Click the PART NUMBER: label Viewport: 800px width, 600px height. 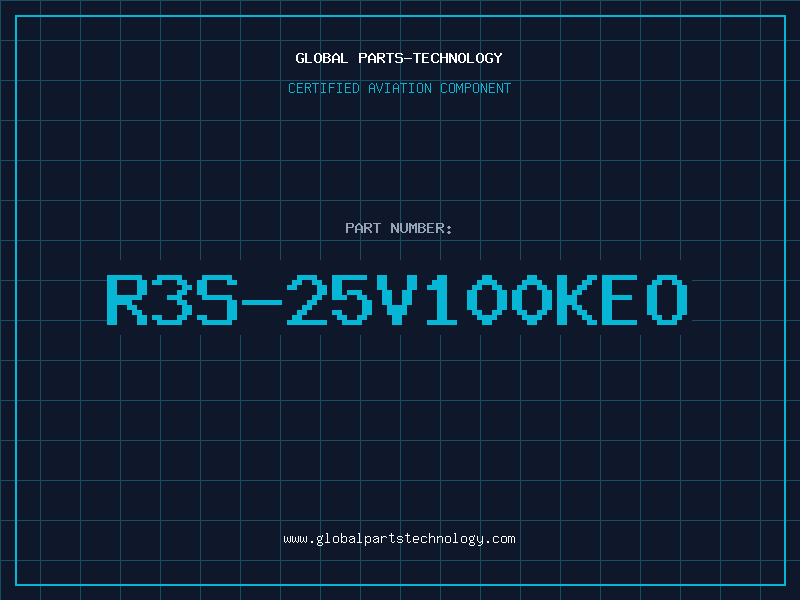point(398,228)
